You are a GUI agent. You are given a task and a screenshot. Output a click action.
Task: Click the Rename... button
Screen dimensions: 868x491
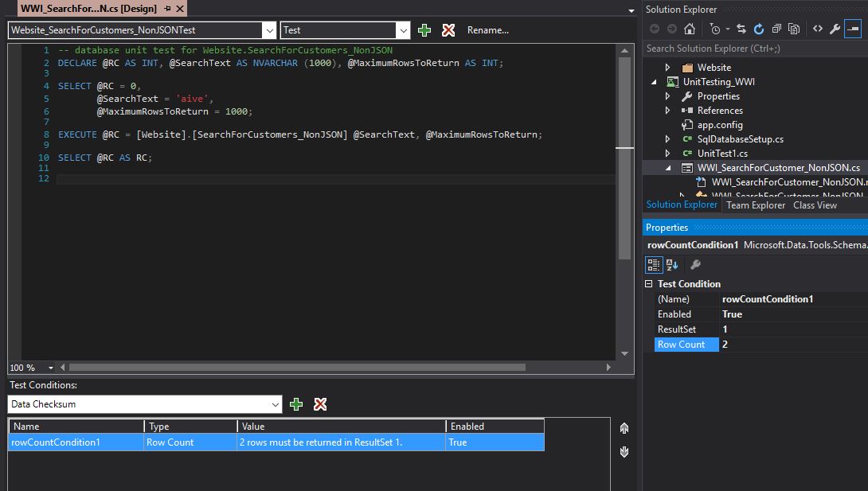[487, 30]
